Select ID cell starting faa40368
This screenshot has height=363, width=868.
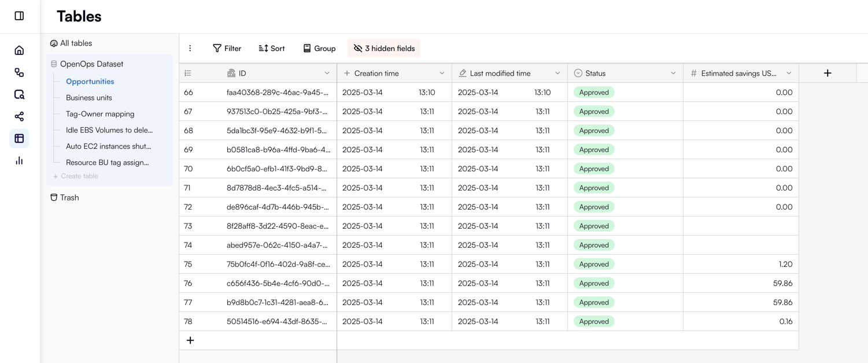click(x=278, y=93)
